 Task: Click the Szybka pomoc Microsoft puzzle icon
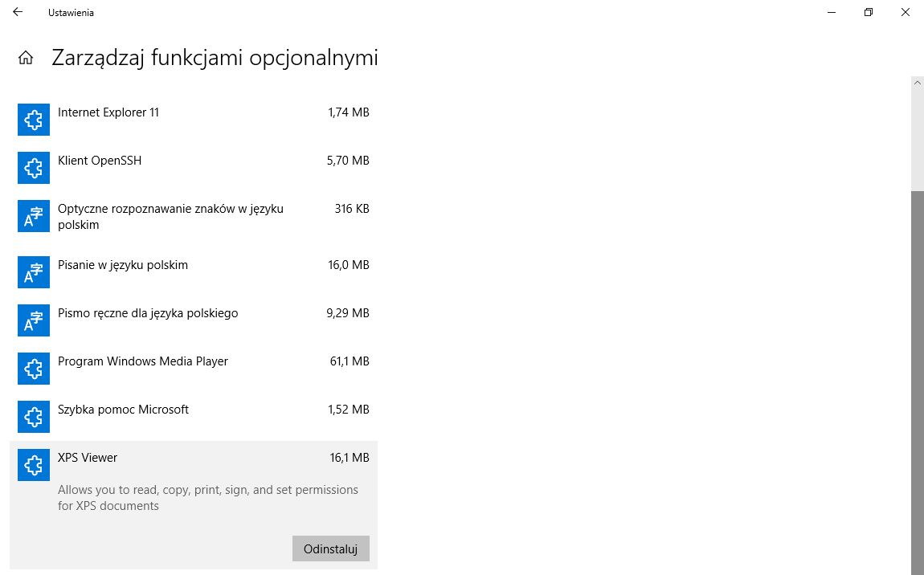(33, 416)
